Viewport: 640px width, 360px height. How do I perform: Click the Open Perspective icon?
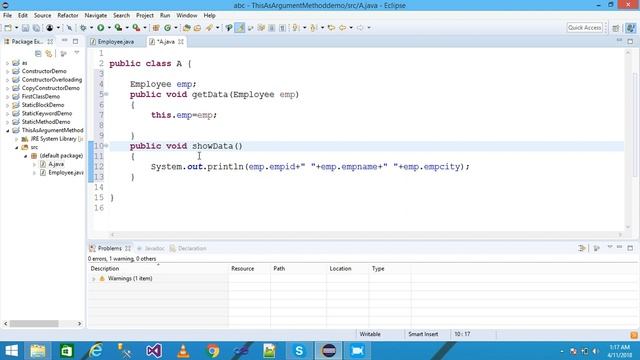(x=616, y=28)
